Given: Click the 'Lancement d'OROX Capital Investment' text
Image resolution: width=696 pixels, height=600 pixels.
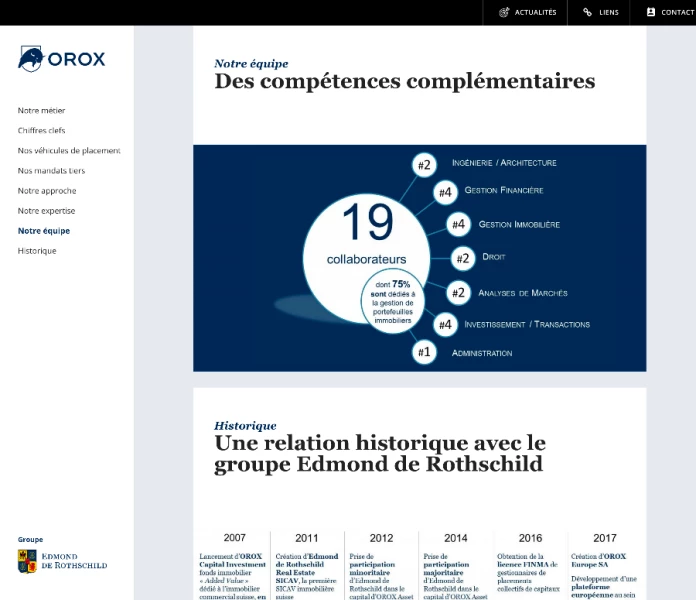Looking at the screenshot, I should 232,561.
